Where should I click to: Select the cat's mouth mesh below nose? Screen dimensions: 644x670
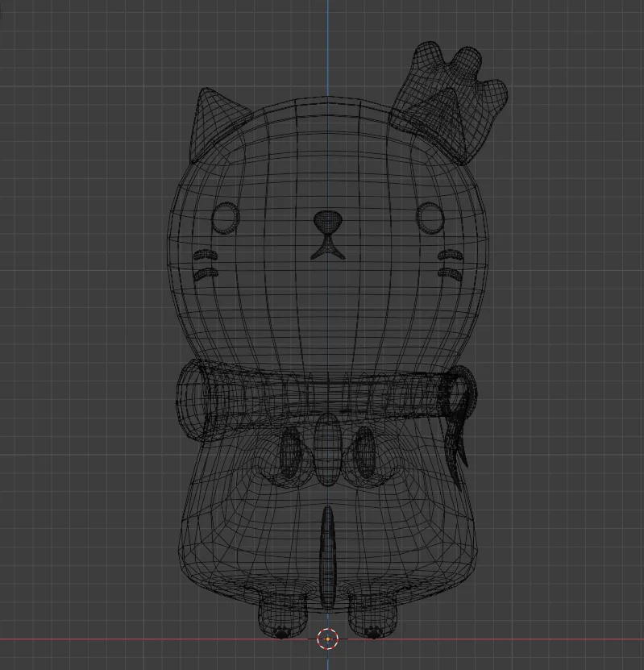[327, 248]
